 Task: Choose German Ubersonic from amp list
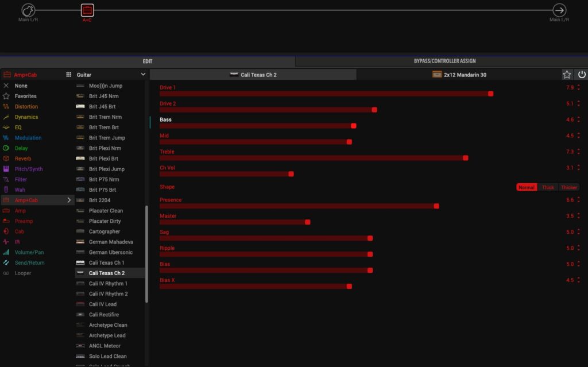110,252
